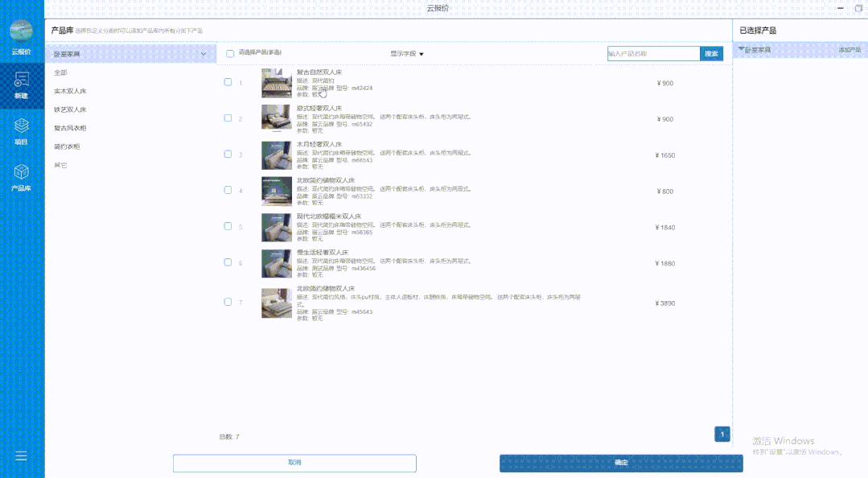Minimize the 云报价 window
868x478 pixels.
point(841,8)
